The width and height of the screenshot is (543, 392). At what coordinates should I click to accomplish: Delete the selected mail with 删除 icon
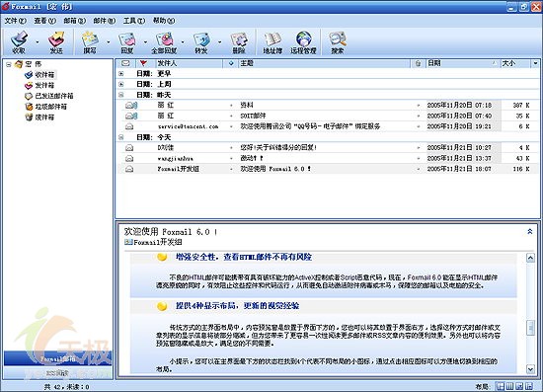tap(239, 42)
